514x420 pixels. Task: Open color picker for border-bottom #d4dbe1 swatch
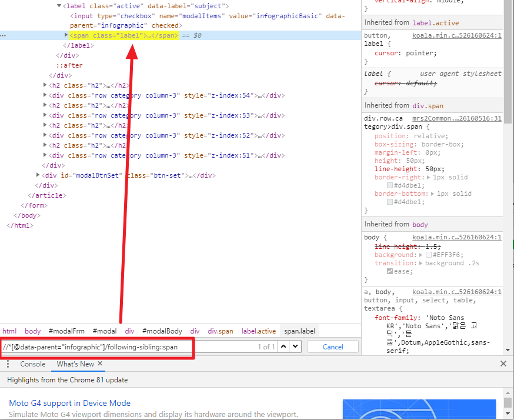click(x=390, y=202)
